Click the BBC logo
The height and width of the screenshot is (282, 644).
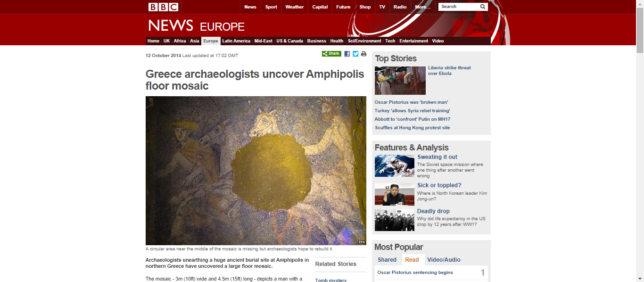point(163,7)
